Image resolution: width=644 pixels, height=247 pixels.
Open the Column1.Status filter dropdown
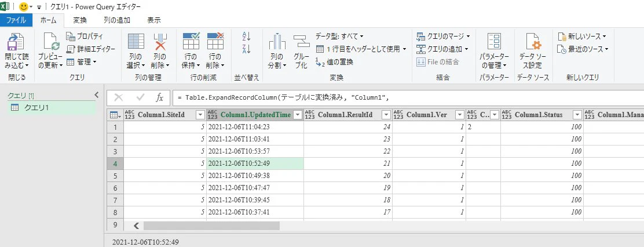pyautogui.click(x=577, y=115)
